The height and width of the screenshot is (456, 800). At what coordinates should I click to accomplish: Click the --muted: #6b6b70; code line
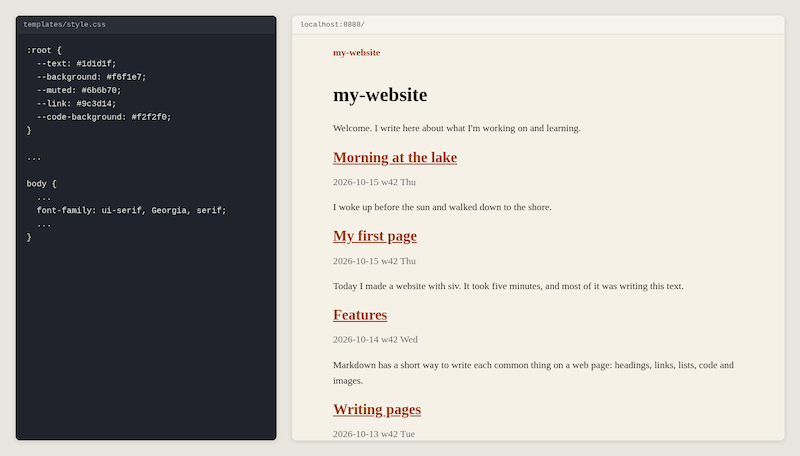pyautogui.click(x=79, y=90)
